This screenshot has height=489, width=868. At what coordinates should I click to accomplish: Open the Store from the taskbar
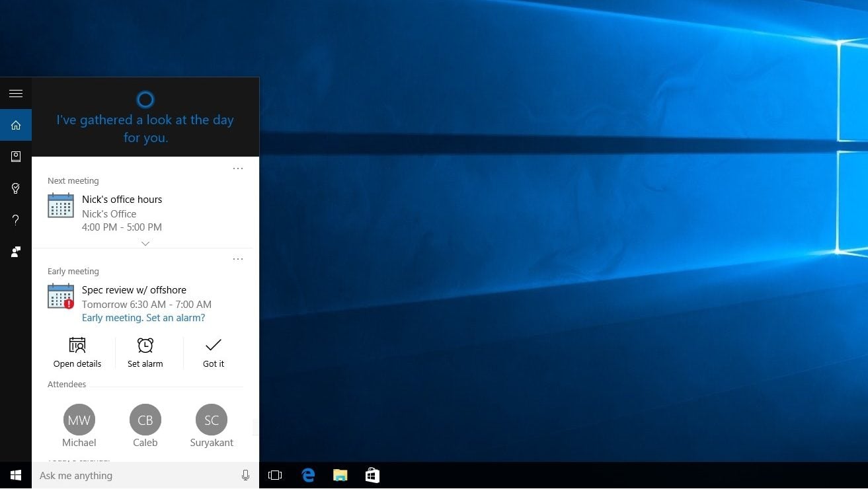372,475
